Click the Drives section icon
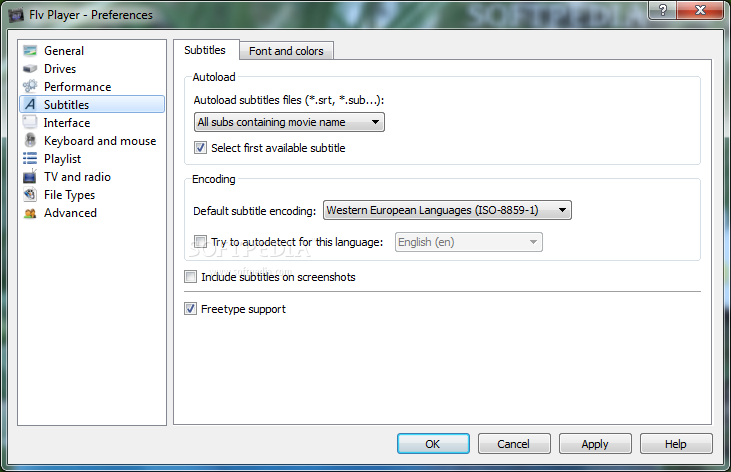Screen dimensions: 731x472 point(30,69)
